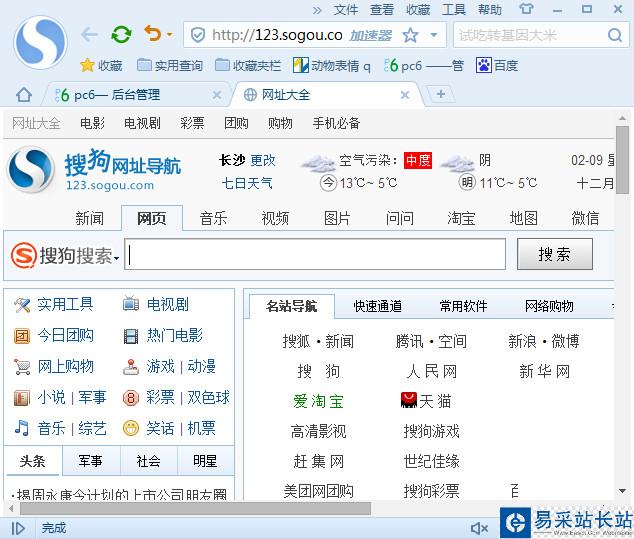The width and height of the screenshot is (634, 539).
Task: Select the 图片 search category
Action: point(337,218)
